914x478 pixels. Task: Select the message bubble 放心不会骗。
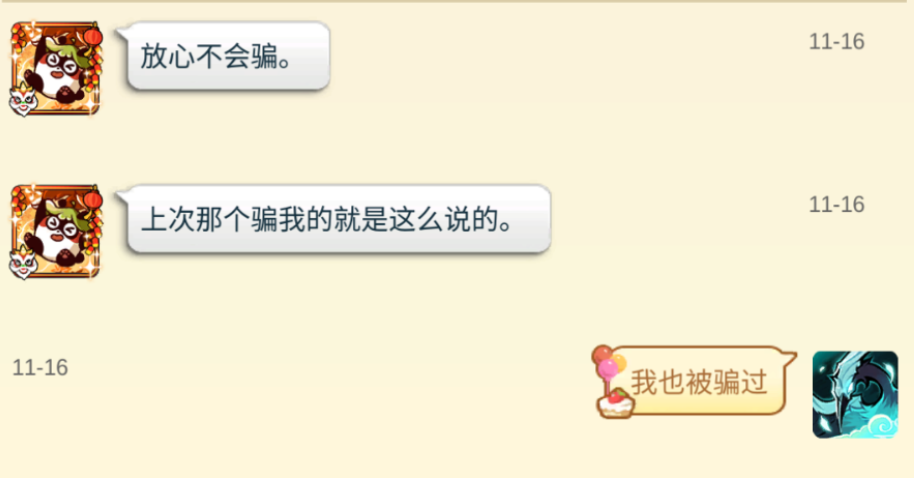[x=223, y=57]
